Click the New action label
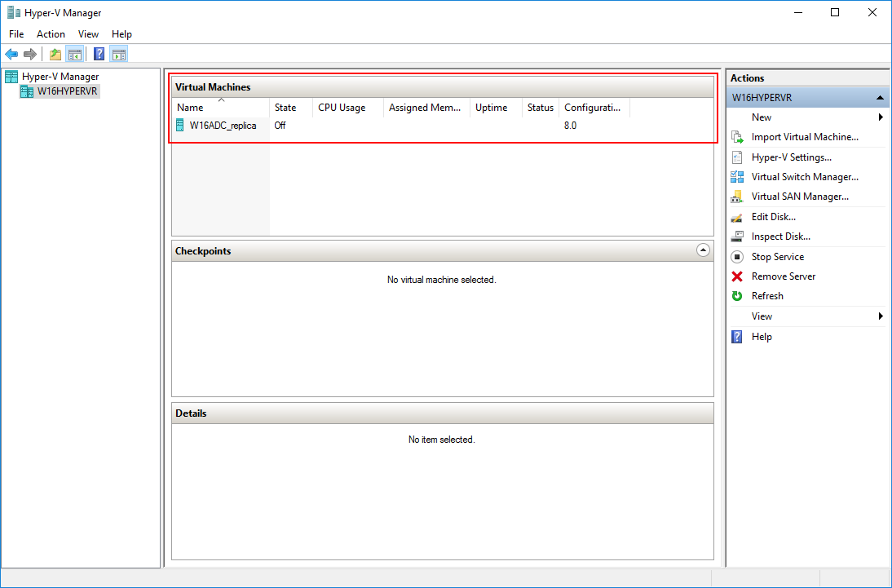Image resolution: width=892 pixels, height=588 pixels. (762, 117)
